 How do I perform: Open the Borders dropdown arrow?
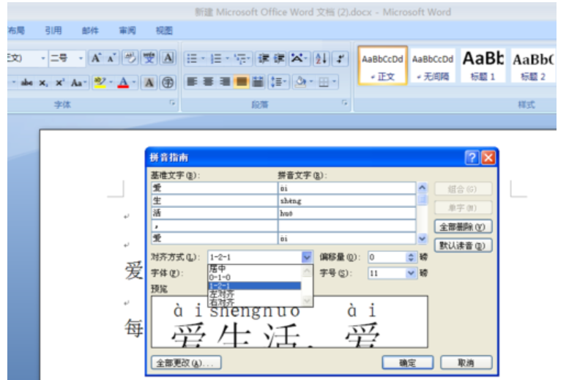click(334, 82)
